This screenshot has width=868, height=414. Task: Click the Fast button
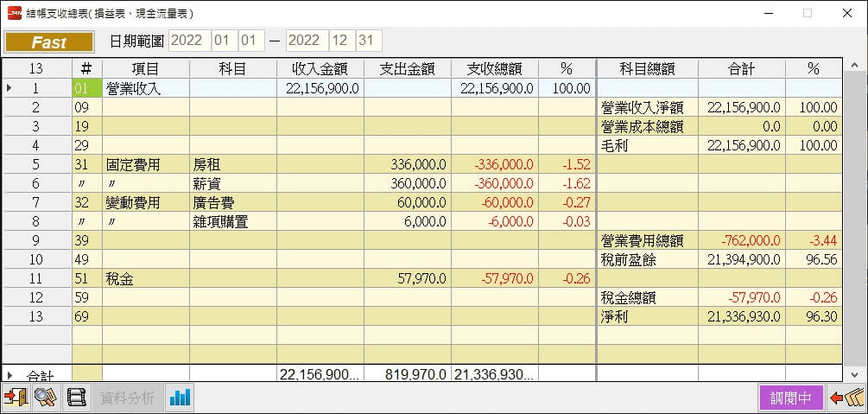point(48,42)
